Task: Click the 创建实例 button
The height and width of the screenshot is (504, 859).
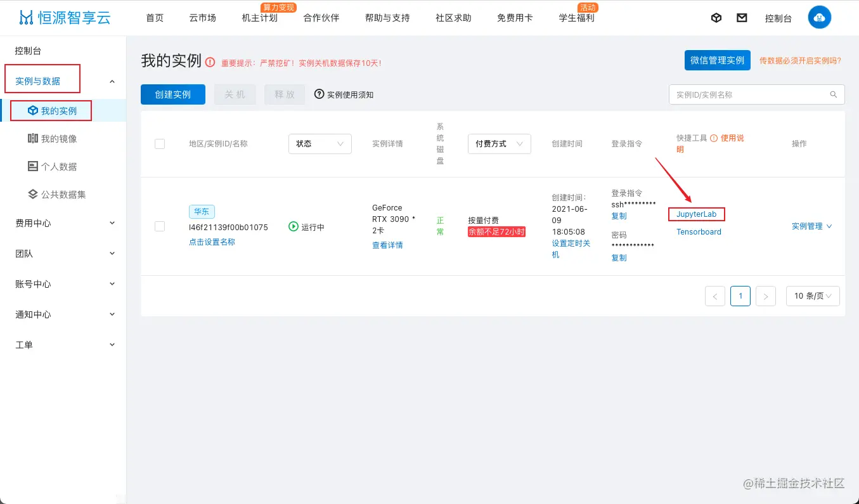Action: tap(173, 94)
